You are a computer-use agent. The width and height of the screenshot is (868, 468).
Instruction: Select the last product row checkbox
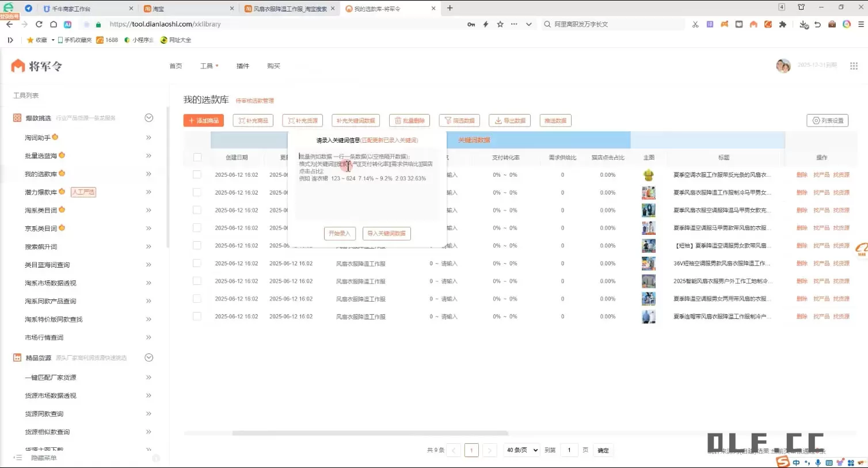click(197, 317)
